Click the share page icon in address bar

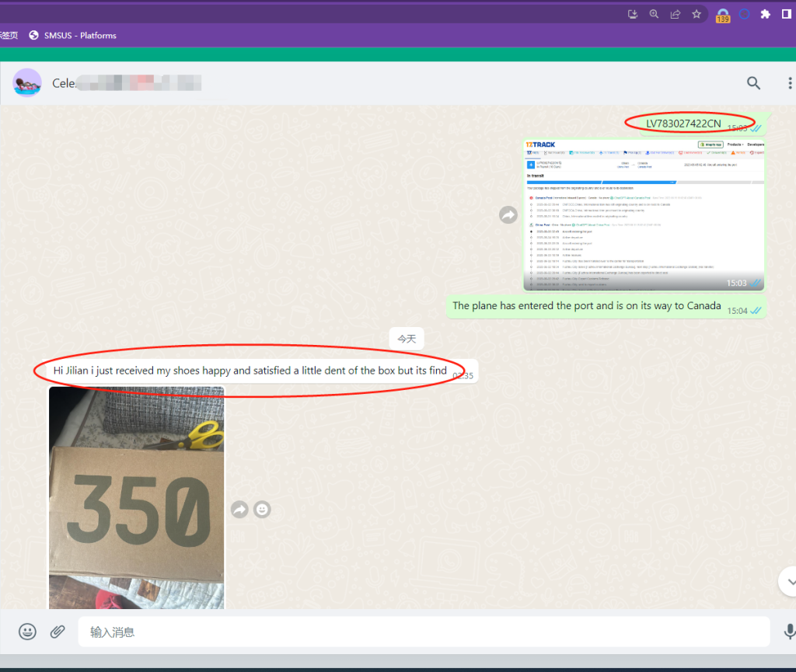(676, 14)
